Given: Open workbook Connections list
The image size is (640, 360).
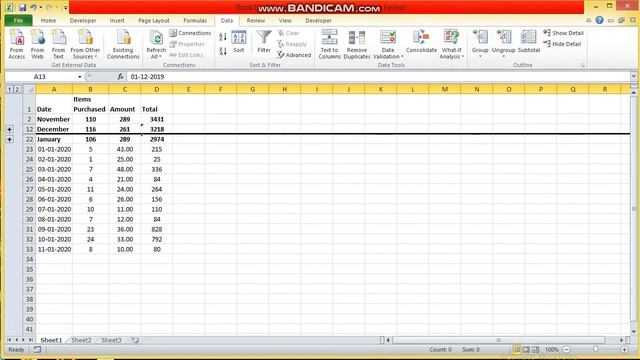Looking at the screenshot, I should tap(190, 33).
